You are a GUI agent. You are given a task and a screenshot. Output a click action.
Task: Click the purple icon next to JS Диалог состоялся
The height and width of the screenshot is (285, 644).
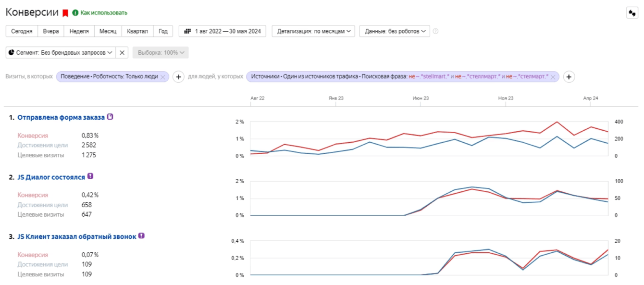tap(90, 176)
